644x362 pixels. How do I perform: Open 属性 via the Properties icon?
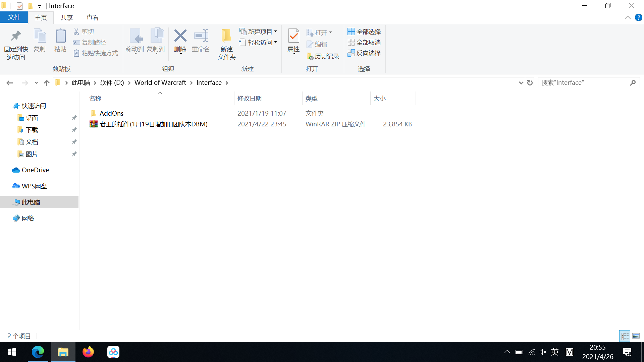293,42
